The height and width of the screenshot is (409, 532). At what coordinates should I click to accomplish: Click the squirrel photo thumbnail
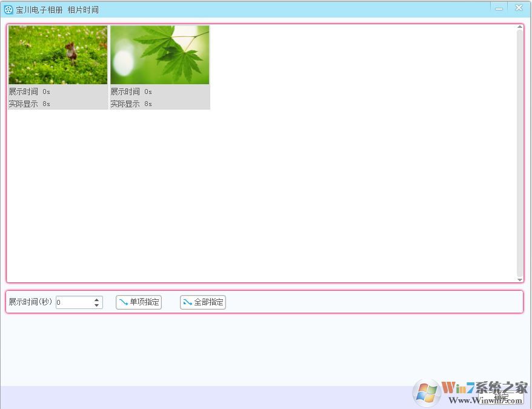(58, 53)
